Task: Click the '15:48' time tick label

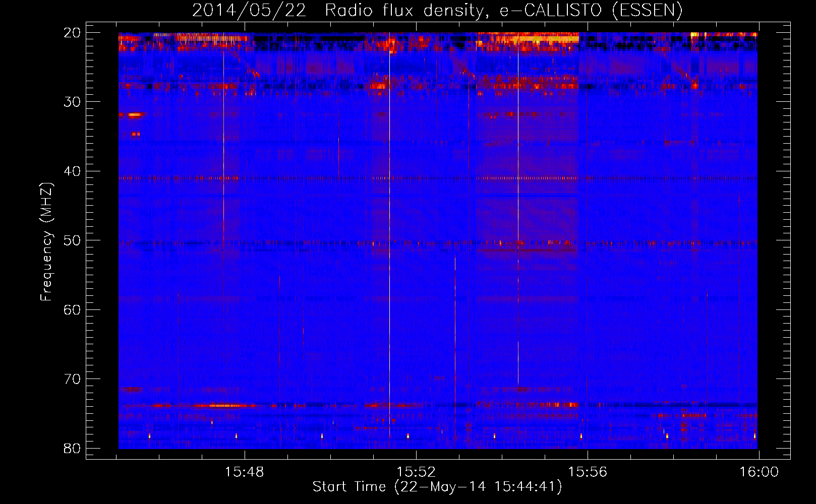Action: 245,472
